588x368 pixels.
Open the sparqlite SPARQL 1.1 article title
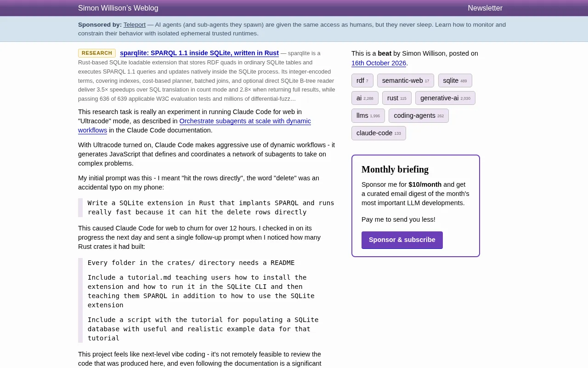[199, 53]
